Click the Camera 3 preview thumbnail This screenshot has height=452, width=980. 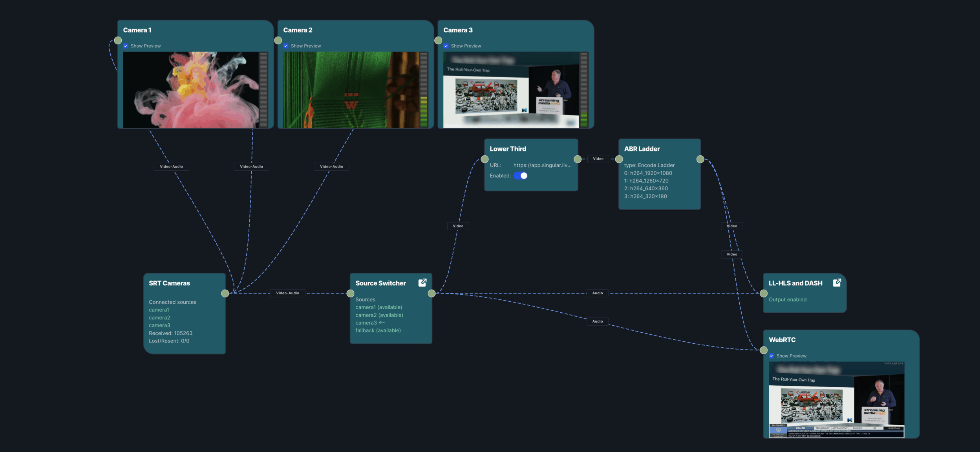pos(510,90)
